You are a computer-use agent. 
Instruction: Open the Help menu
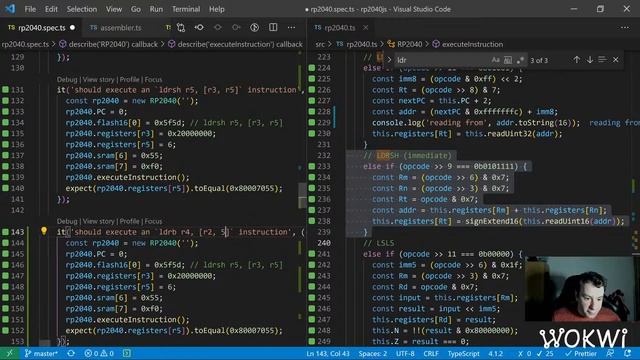(217, 9)
